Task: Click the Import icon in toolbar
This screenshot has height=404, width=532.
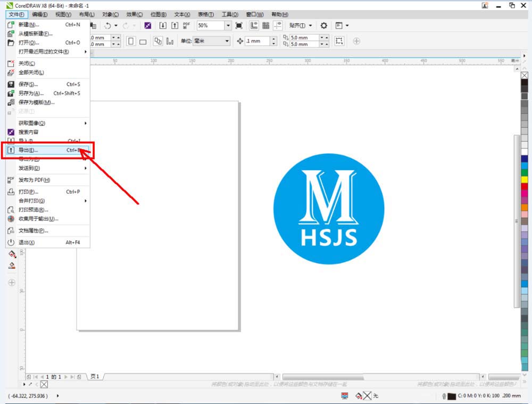Action: point(163,26)
